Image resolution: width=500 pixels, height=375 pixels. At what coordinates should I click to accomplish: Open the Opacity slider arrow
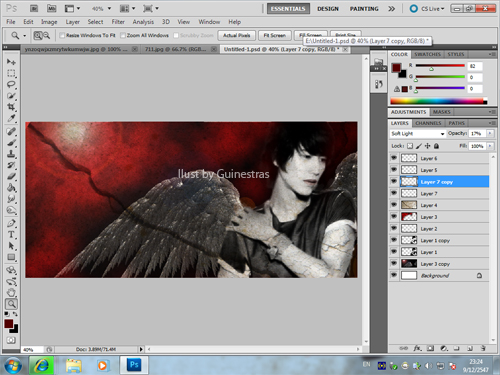[x=490, y=133]
